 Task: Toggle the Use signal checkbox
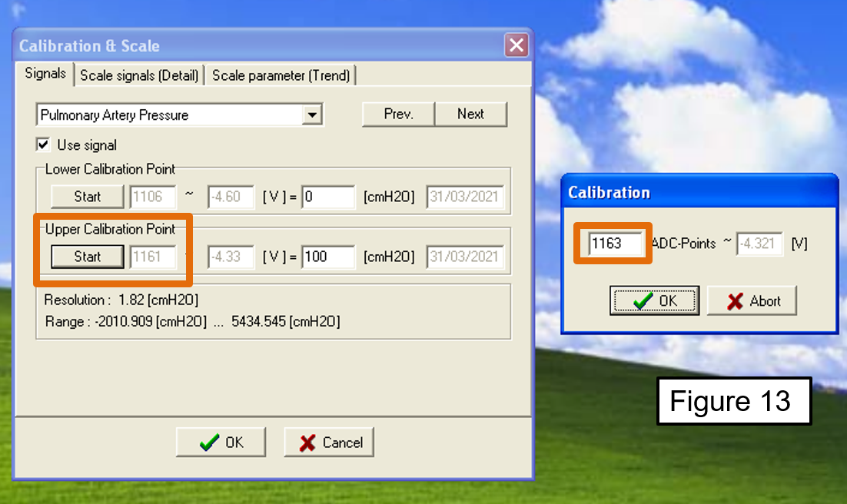coord(43,144)
